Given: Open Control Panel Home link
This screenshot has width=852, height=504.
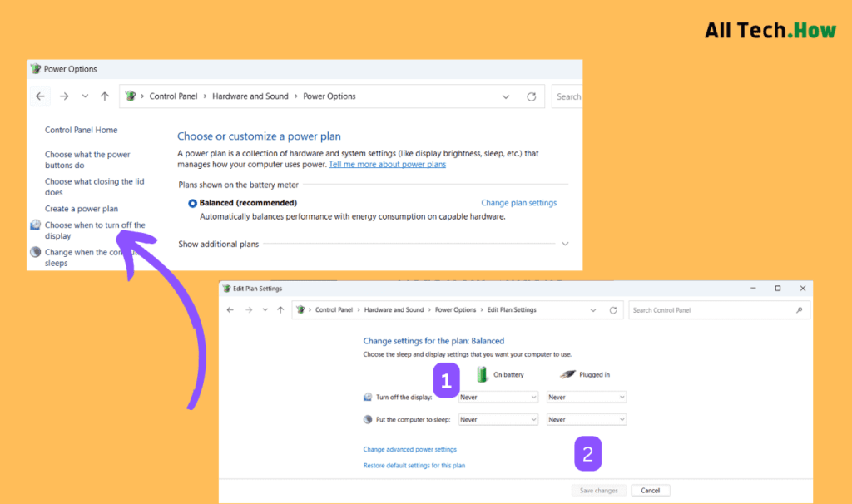Looking at the screenshot, I should [x=81, y=130].
